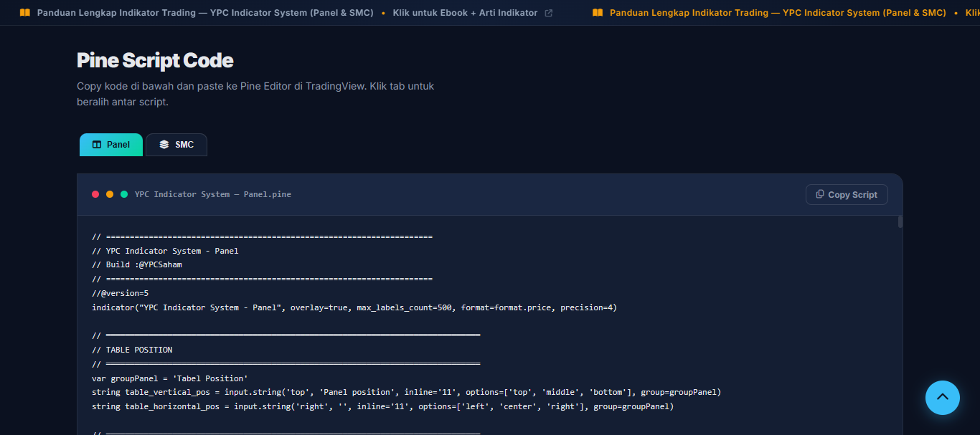Click the 'indicator("YPC Indicator System - Panel"' line
The height and width of the screenshot is (435, 980).
point(354,307)
